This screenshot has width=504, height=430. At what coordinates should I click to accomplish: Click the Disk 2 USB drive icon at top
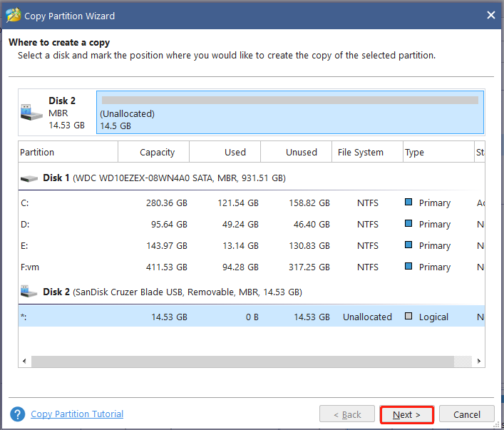point(31,112)
